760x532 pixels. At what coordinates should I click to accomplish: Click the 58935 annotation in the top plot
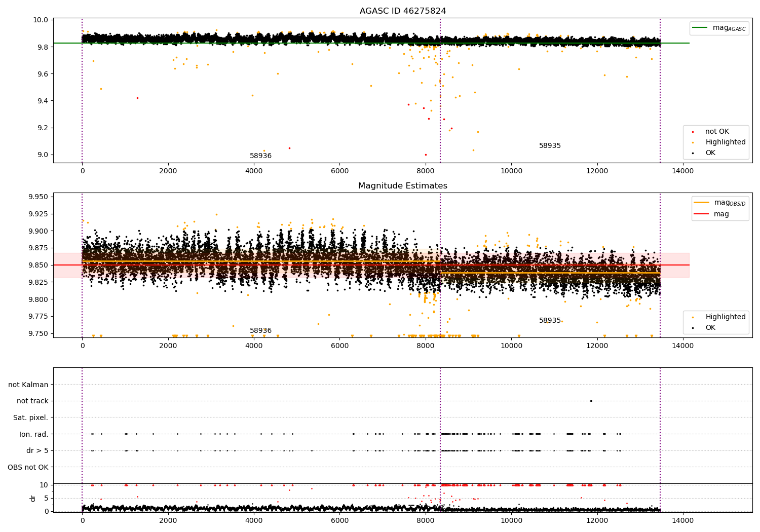point(550,145)
